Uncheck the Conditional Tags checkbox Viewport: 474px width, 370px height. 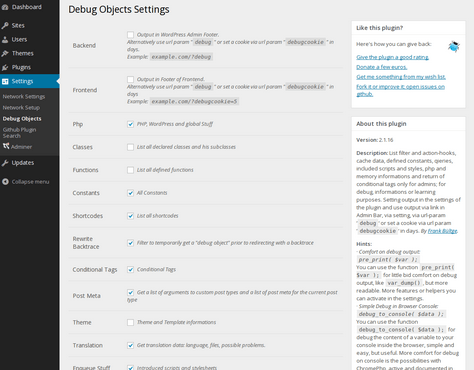pos(130,270)
